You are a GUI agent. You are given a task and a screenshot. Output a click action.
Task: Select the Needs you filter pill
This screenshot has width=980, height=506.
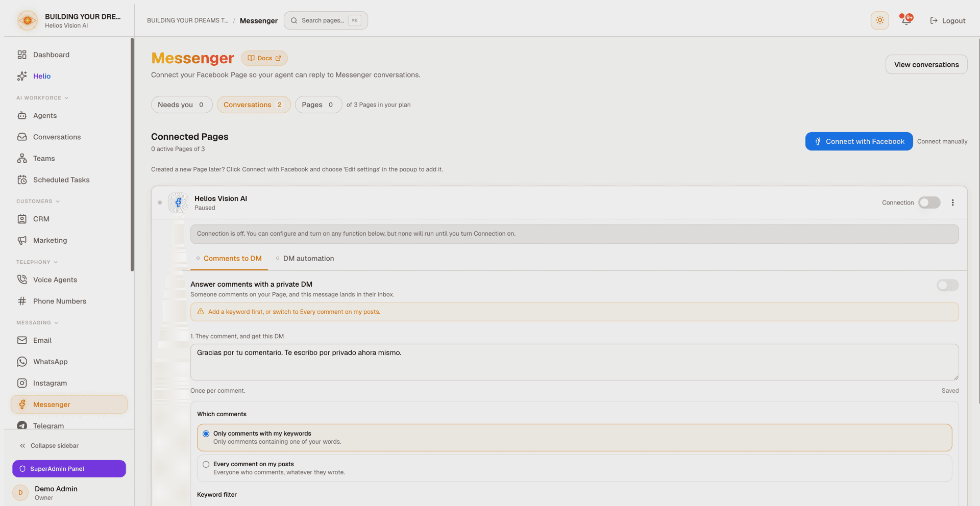tap(182, 105)
